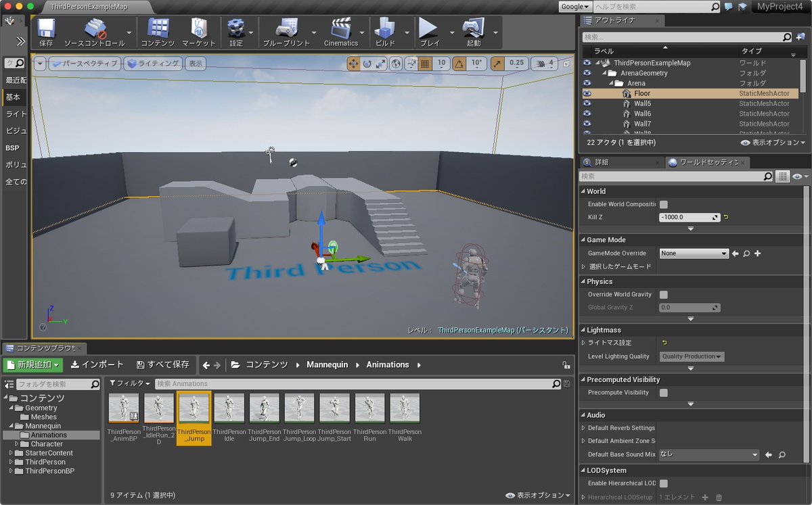Maximize or restore the viewport icon
The width and height of the screenshot is (812, 505).
coord(566,64)
